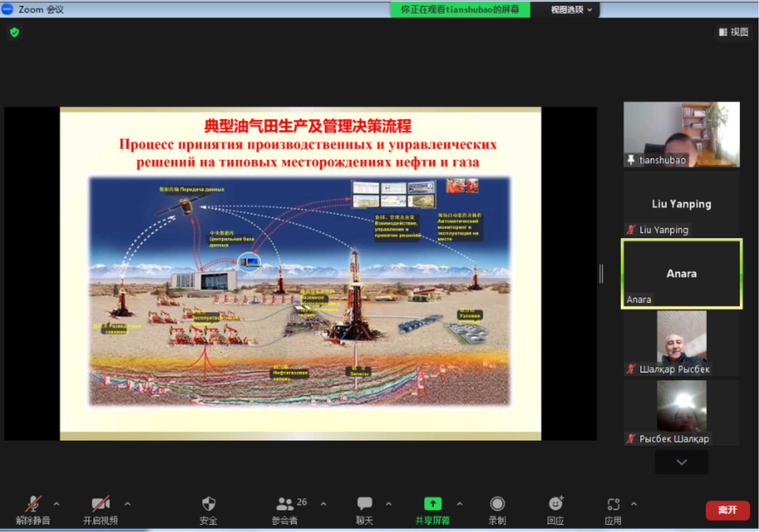Click the green encryption shield icon
Image resolution: width=759 pixels, height=532 pixels.
click(14, 32)
